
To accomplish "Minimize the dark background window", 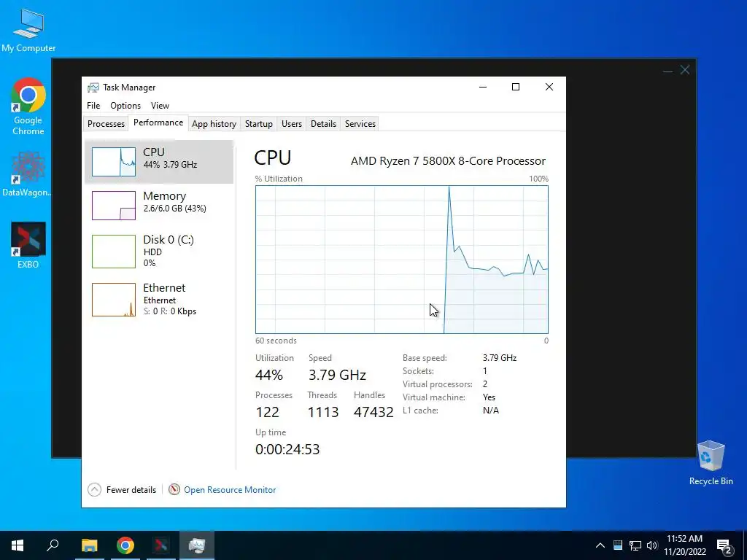I will click(x=667, y=71).
